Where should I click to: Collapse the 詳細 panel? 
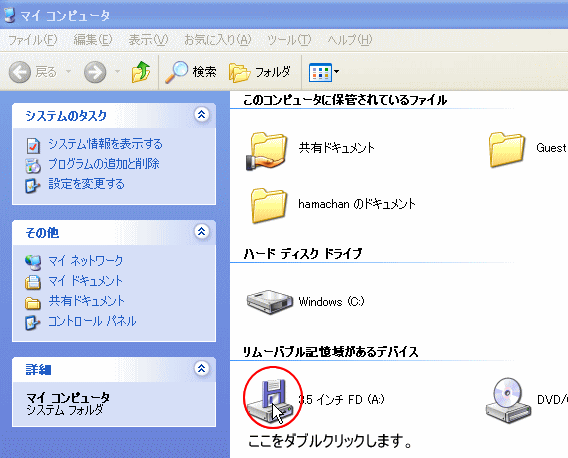tap(201, 368)
